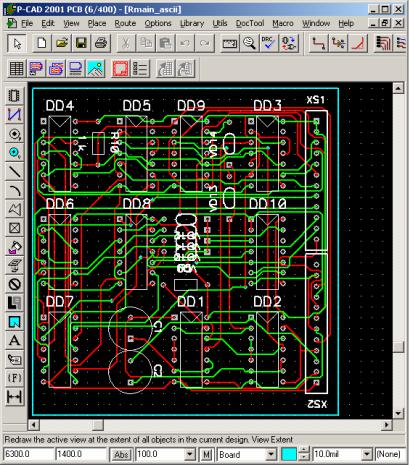This screenshot has width=409, height=465.
Task: Open the Library menu
Action: [192, 23]
